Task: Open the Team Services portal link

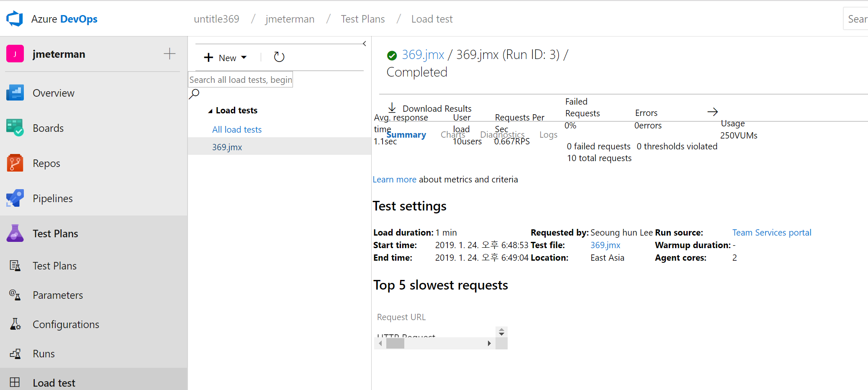Action: click(772, 233)
